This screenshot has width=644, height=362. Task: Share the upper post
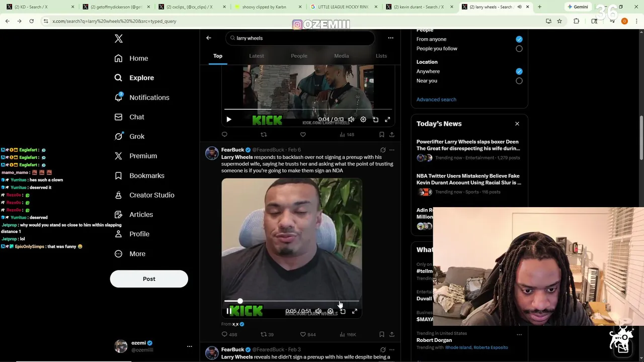coord(392,134)
